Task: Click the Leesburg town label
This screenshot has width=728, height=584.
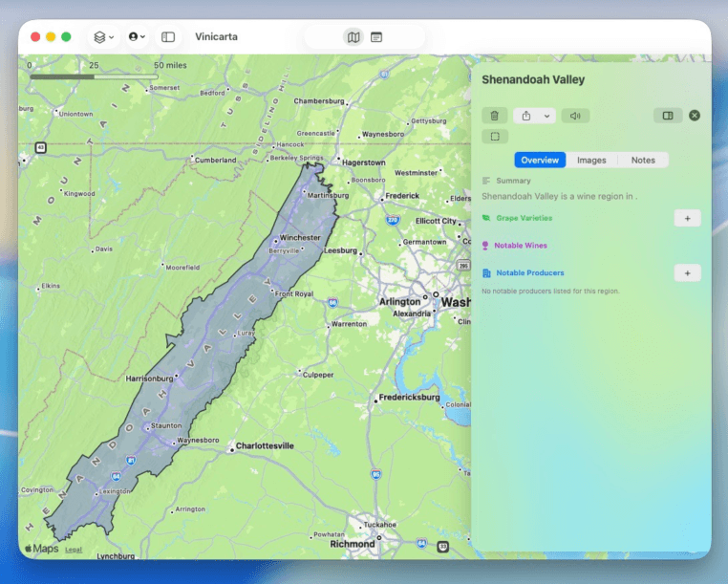Action: click(340, 250)
